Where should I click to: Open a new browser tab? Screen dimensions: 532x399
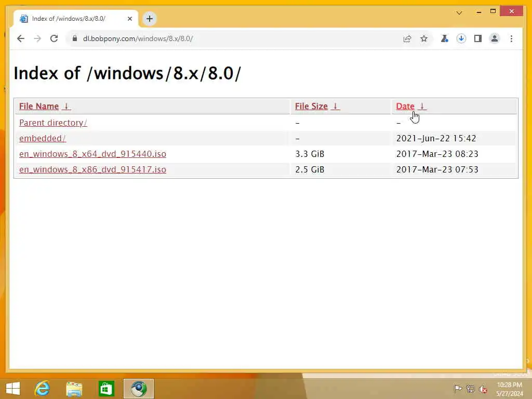click(x=150, y=19)
